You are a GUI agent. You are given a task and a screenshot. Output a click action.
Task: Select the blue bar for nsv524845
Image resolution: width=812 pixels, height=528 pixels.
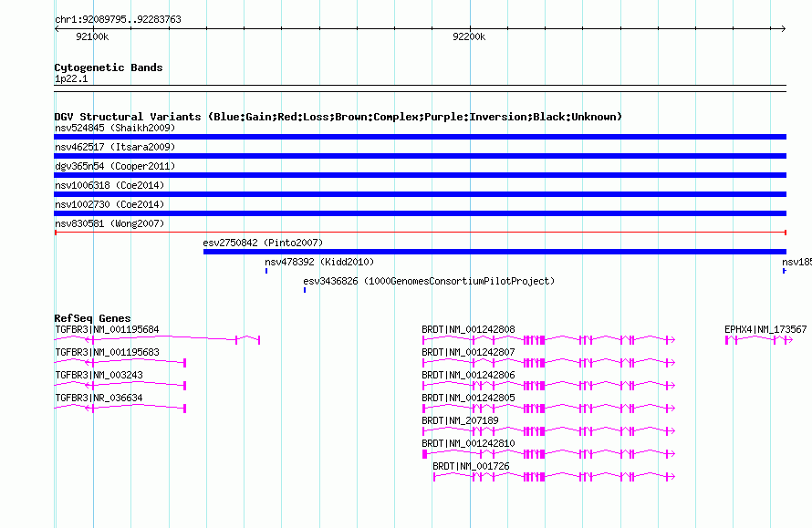(x=420, y=137)
